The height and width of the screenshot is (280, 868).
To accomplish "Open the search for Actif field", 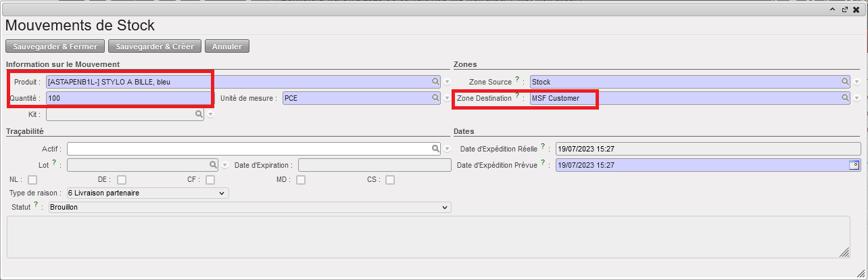I will tap(436, 149).
